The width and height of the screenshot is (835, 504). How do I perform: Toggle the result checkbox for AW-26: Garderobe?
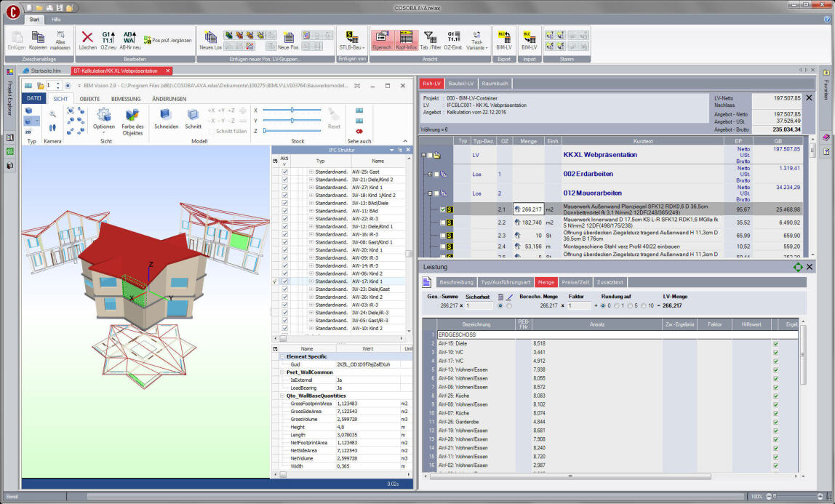tap(775, 422)
